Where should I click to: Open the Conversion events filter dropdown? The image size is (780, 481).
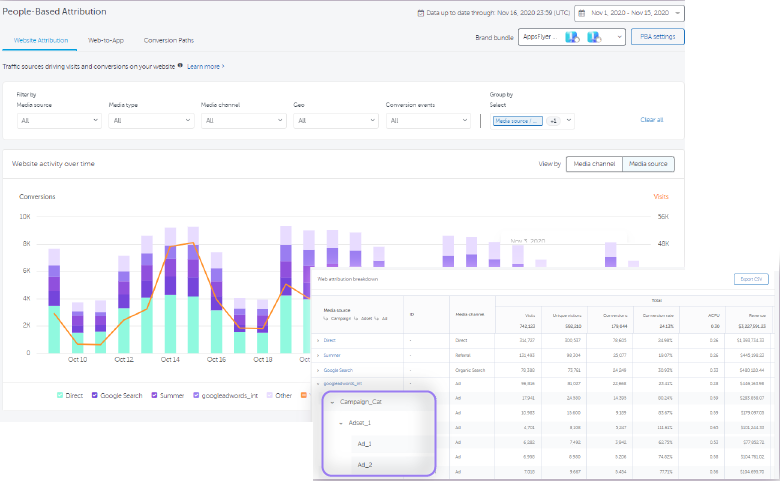point(429,120)
